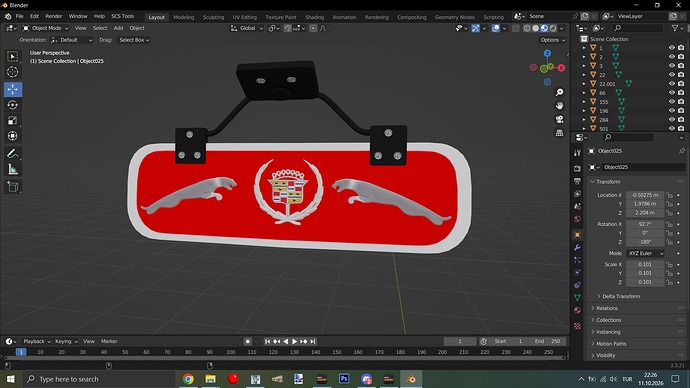The width and height of the screenshot is (690, 388).
Task: Click the red X axis gizmo
Action: 561,68
